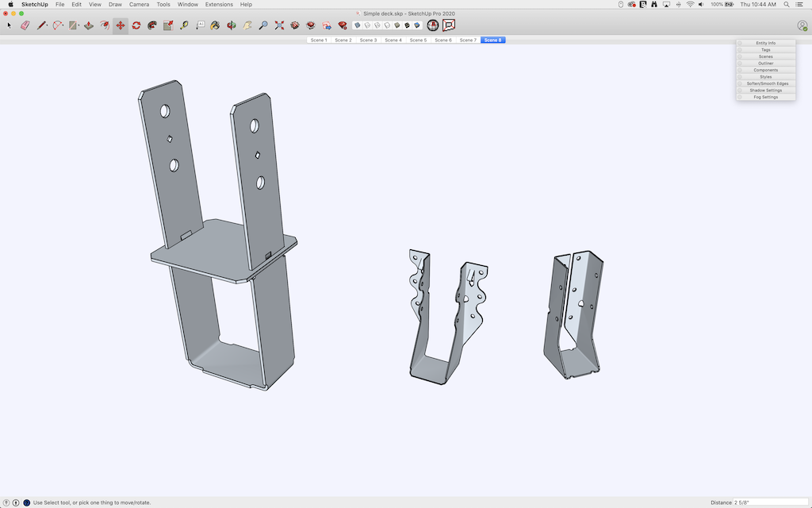Viewport: 812px width, 508px height.
Task: Open the signed-in user account icon
Action: pyautogui.click(x=802, y=25)
